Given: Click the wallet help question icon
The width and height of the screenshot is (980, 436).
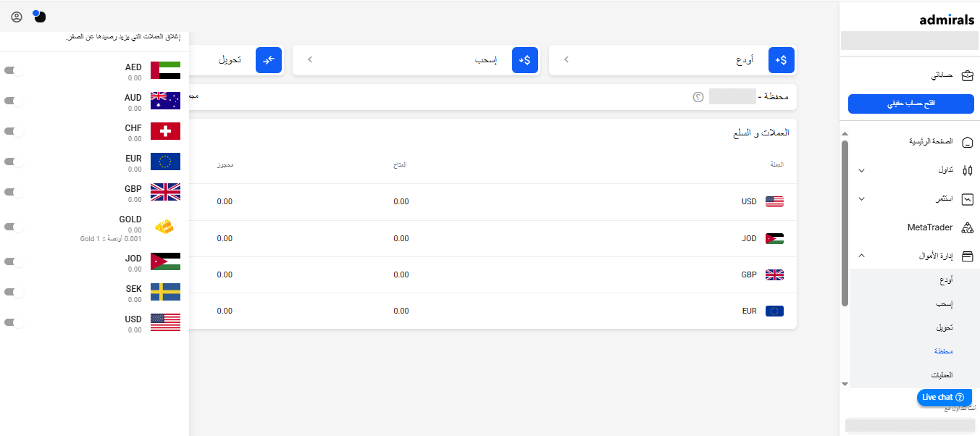Looking at the screenshot, I should tap(698, 96).
